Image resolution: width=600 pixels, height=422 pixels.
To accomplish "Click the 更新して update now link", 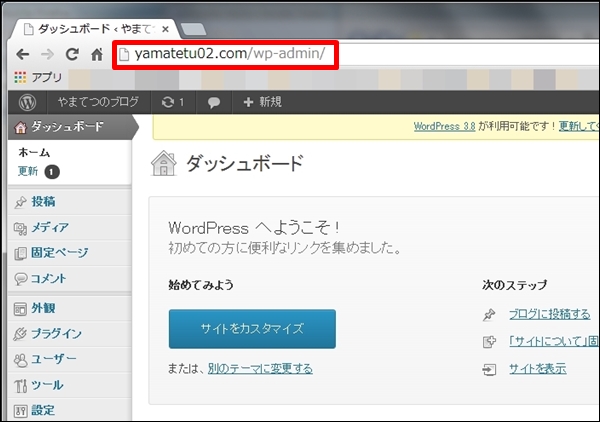I will pyautogui.click(x=579, y=126).
